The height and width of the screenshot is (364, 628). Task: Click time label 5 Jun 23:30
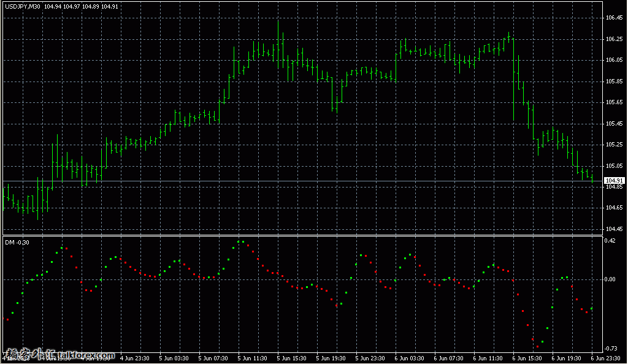pyautogui.click(x=370, y=358)
